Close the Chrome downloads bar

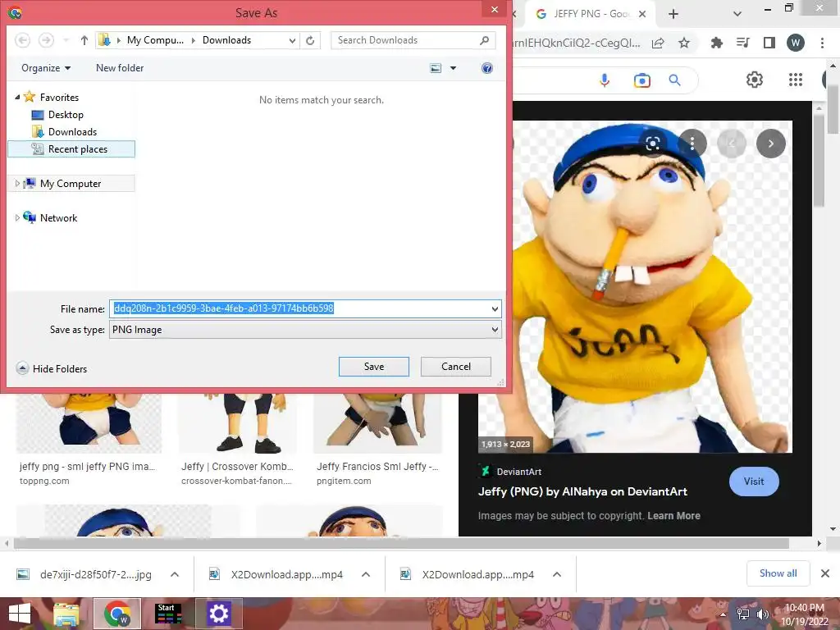coord(825,573)
